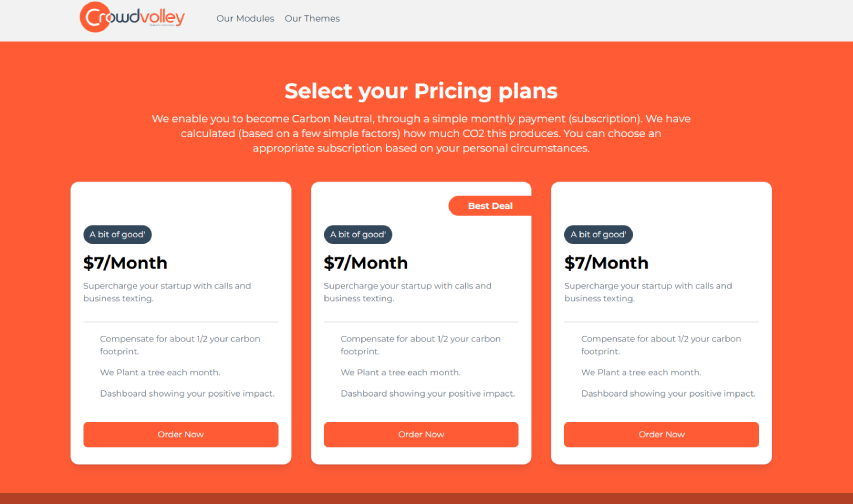
Task: Click the Crowdvolley logo
Action: pyautogui.click(x=132, y=17)
